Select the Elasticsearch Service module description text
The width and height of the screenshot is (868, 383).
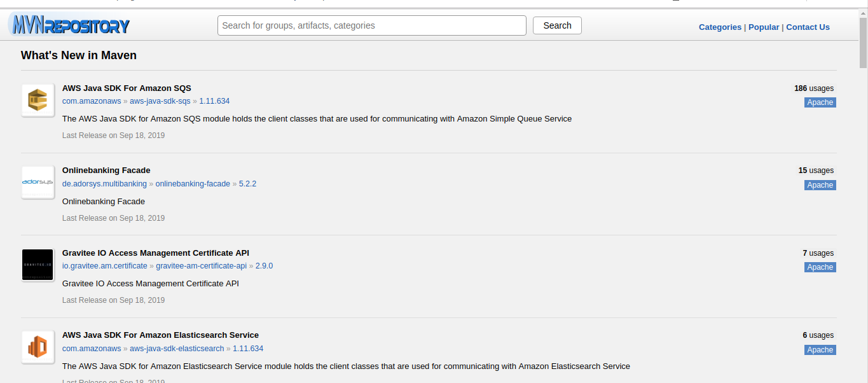[346, 366]
